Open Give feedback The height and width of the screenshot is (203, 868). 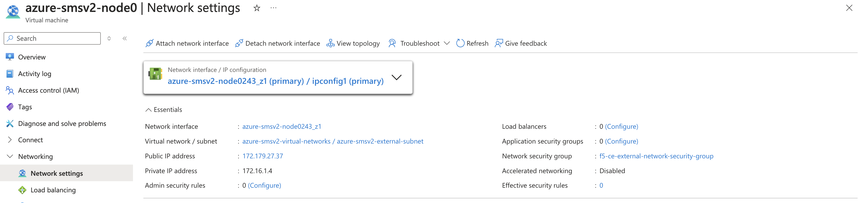[x=520, y=43]
